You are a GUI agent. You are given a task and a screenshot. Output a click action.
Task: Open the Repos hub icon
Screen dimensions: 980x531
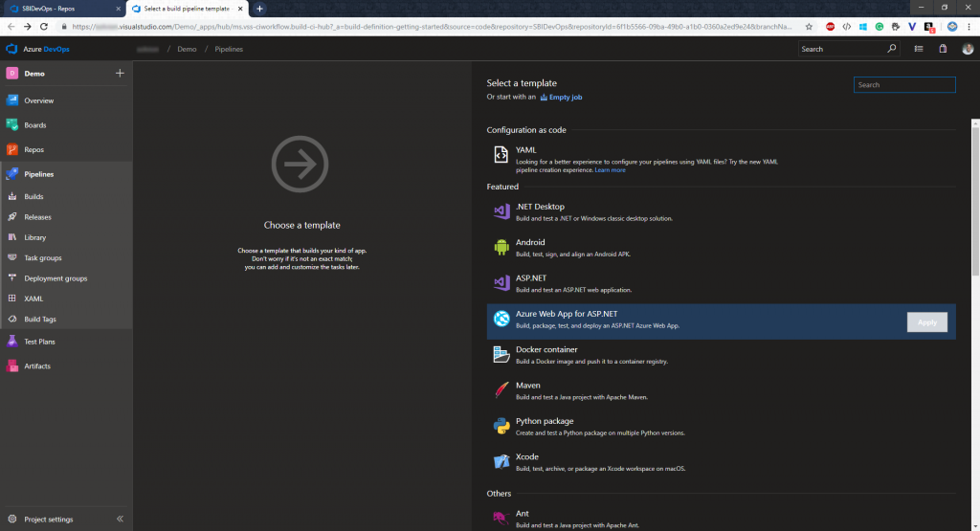pos(11,149)
